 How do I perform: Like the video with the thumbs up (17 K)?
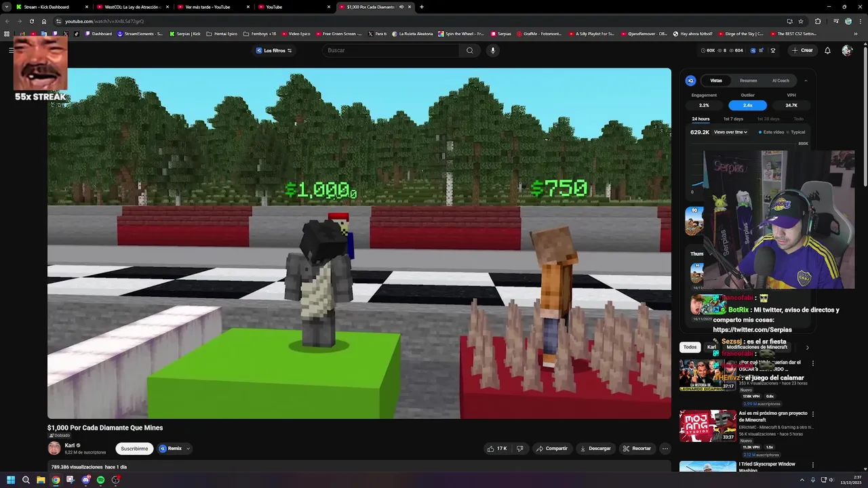click(496, 449)
